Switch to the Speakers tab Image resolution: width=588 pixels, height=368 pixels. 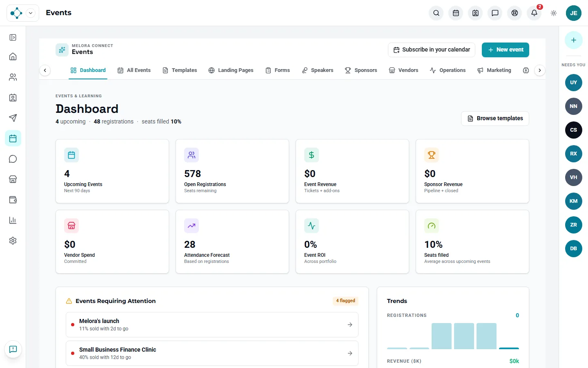coord(318,70)
